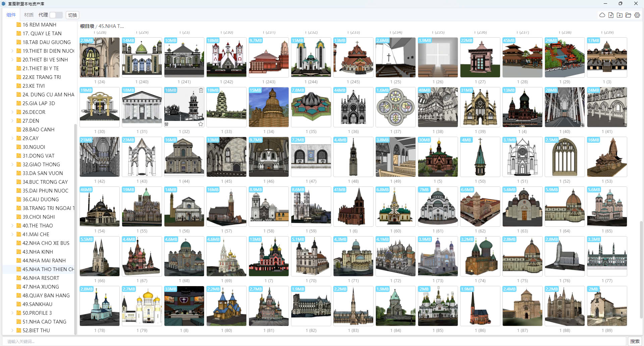This screenshot has height=346, width=644.
Task: Click the add new file icon
Action: (611, 15)
